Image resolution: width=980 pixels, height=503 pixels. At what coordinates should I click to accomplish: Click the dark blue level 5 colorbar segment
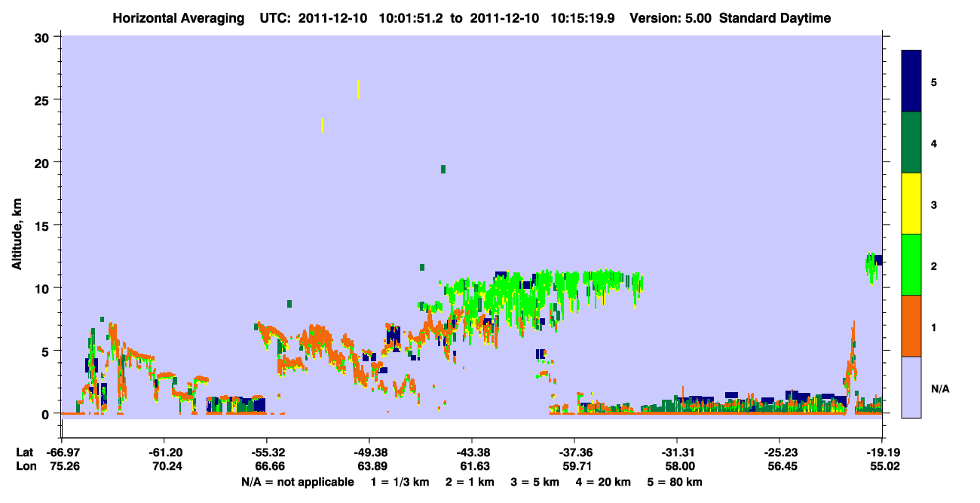point(911,81)
